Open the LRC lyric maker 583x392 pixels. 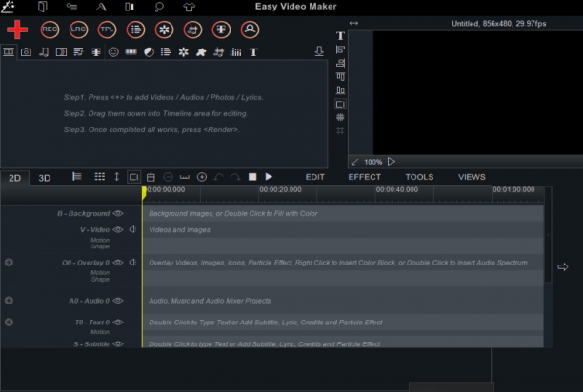point(78,29)
